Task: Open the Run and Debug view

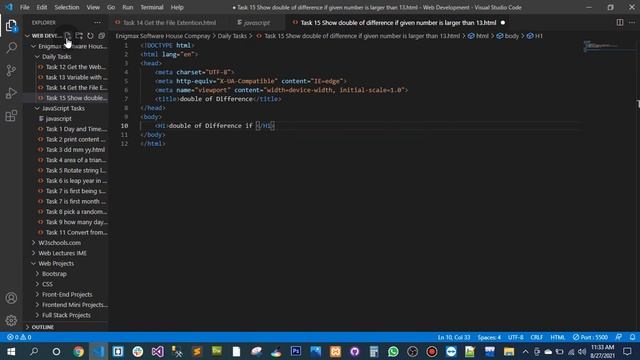Action: click(11, 93)
